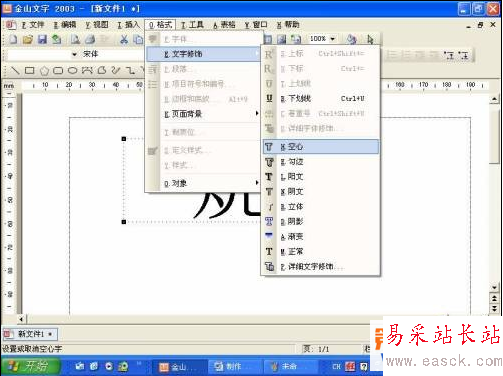Apply the 阴影 shadow text effect

321,222
